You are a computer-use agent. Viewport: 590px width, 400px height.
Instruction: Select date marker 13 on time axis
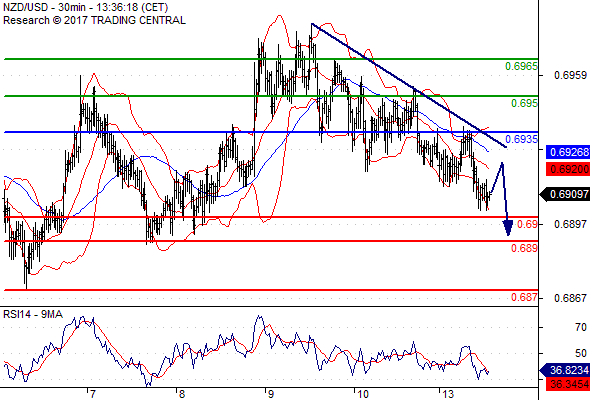448,394
